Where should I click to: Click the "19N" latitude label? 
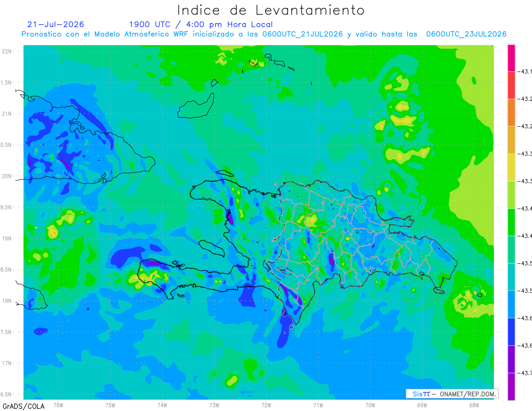tap(7, 238)
